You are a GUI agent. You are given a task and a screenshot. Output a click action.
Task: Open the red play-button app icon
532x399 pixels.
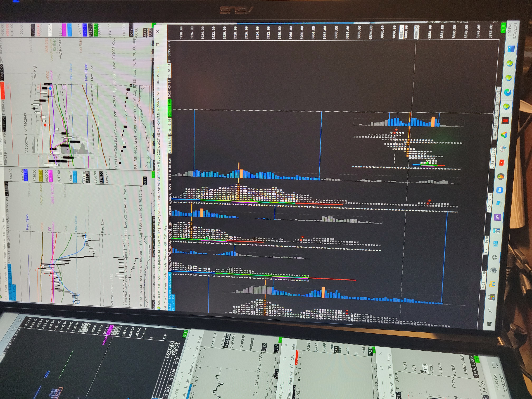click(x=502, y=163)
